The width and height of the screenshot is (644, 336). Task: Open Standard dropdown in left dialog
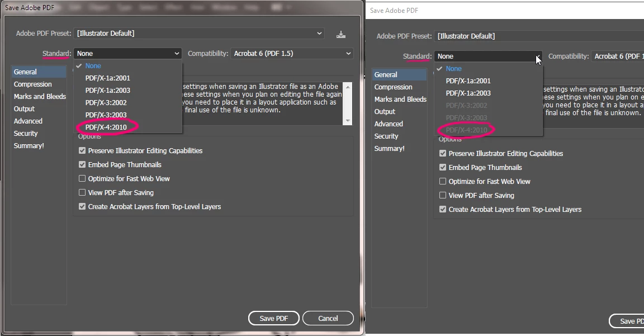(127, 54)
